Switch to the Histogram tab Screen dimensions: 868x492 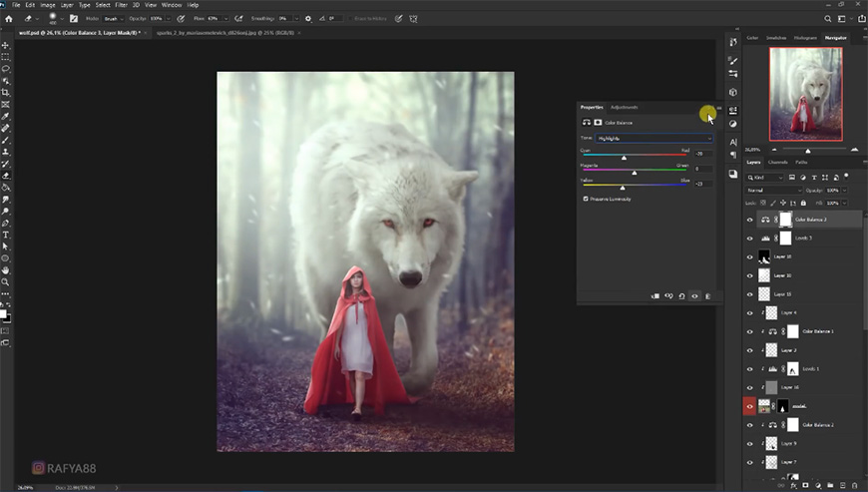(x=805, y=38)
